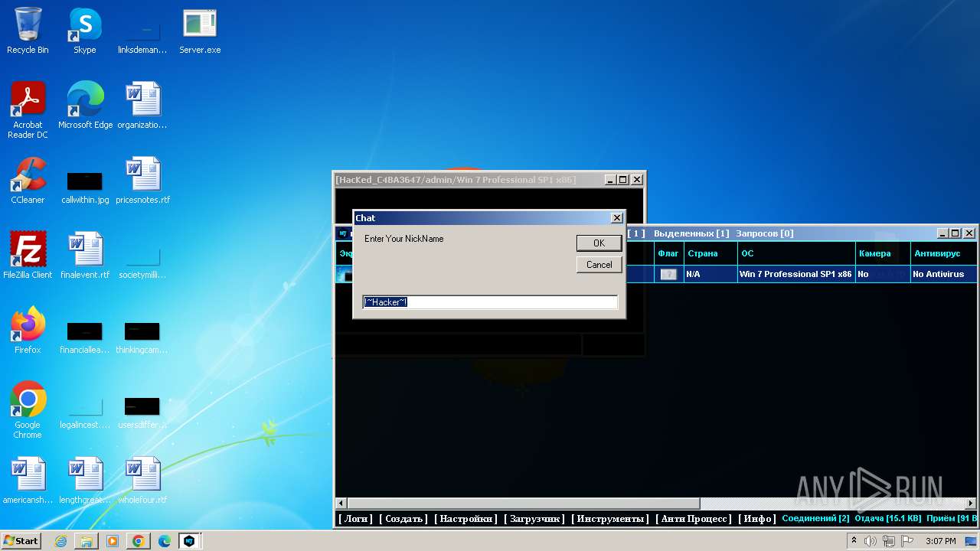
Task: Open the [Создать] menu
Action: click(403, 519)
